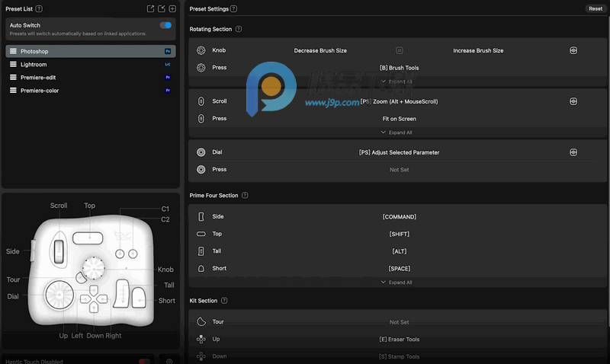Open the help icon beside Rotating Section

(239, 29)
